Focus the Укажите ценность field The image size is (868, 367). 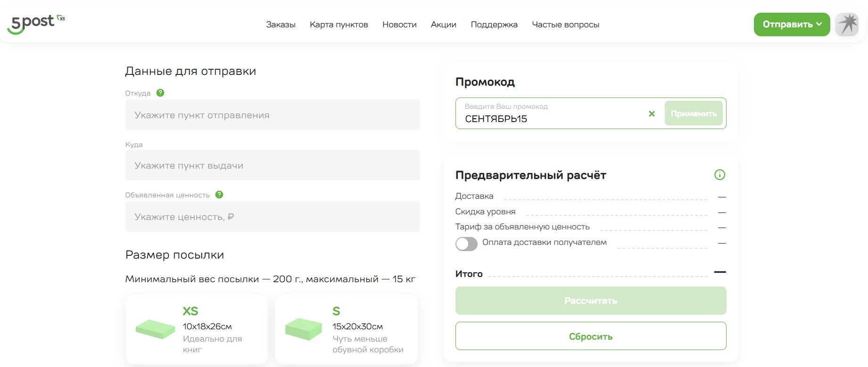273,216
